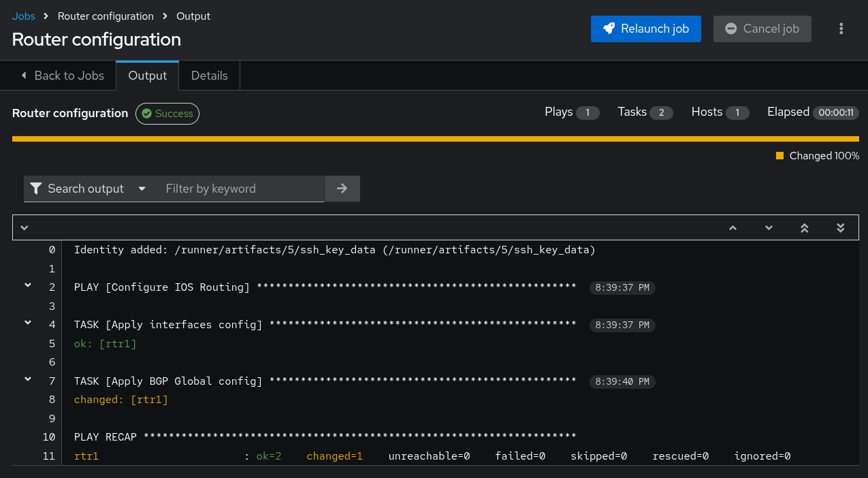Screen dimensions: 868x478
Task: Click the previous result chevron-up icon
Action: click(x=733, y=228)
